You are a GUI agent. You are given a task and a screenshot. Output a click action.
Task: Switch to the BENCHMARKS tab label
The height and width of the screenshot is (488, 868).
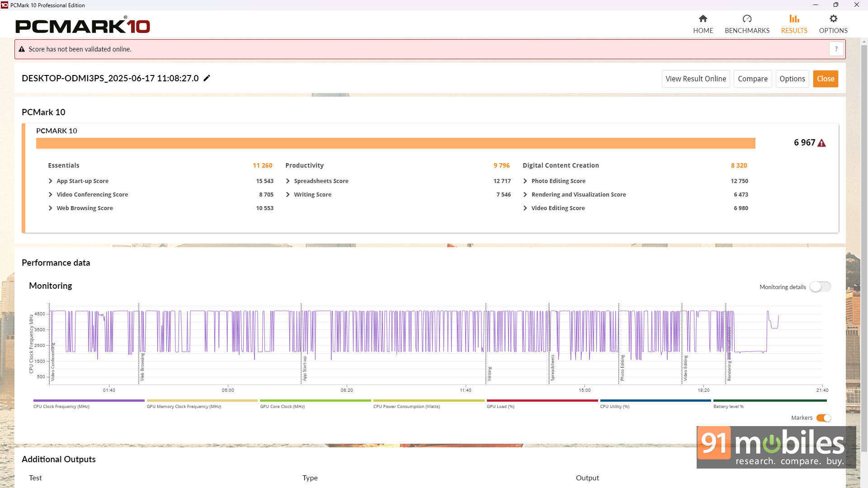click(x=747, y=31)
